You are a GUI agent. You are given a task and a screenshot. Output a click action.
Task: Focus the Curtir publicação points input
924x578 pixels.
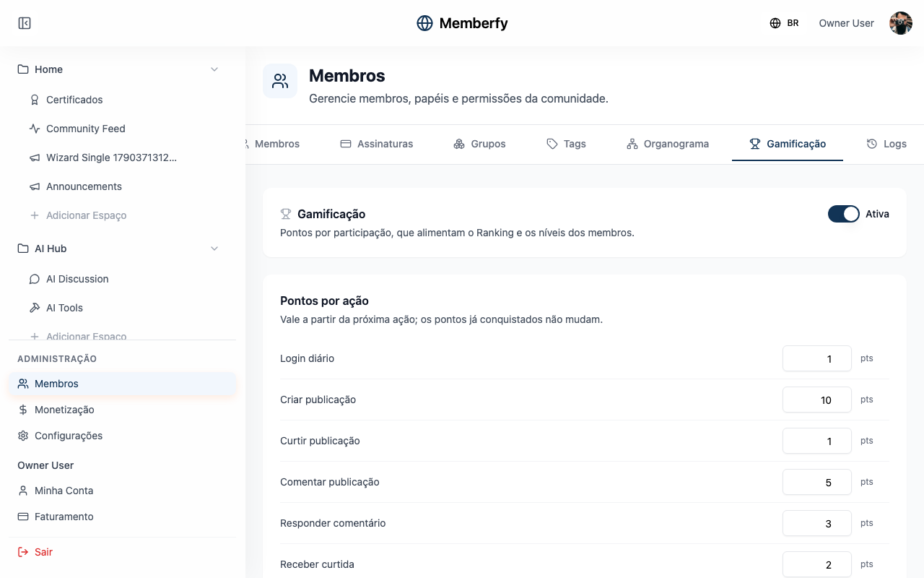point(817,441)
